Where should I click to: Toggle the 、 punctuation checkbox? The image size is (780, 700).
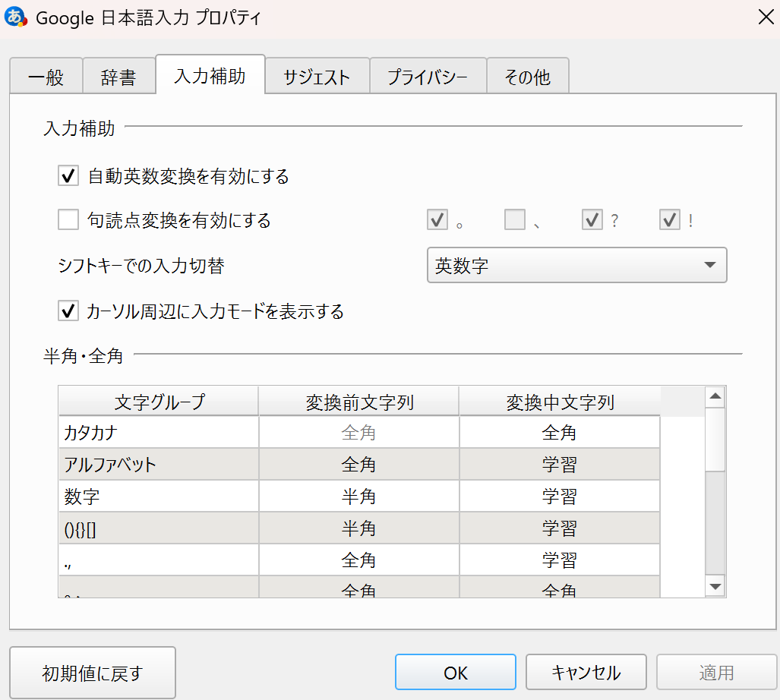tap(515, 219)
